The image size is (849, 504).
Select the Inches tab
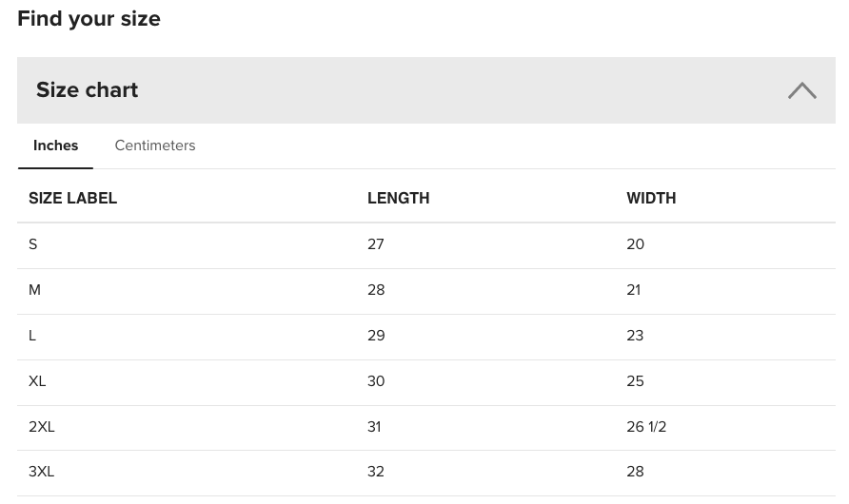coord(56,145)
